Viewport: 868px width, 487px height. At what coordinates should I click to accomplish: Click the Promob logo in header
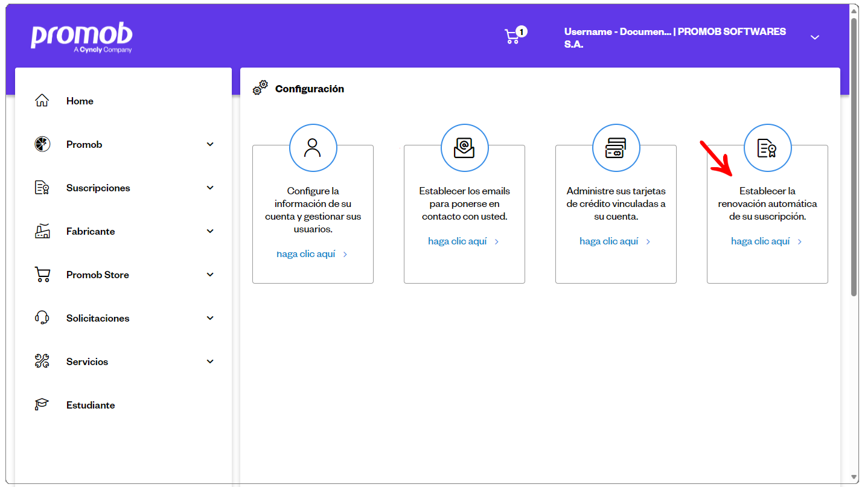[x=81, y=39]
